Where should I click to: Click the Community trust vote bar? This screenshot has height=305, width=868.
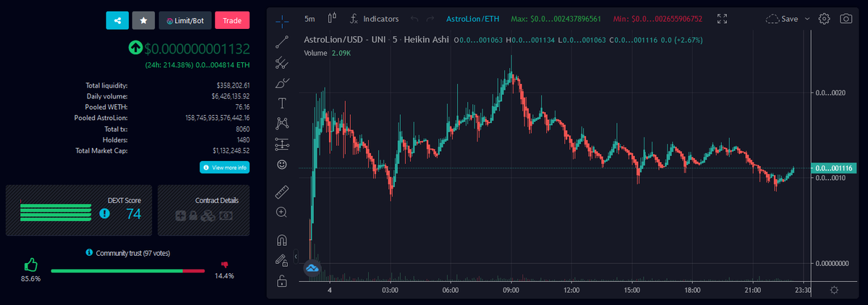pyautogui.click(x=128, y=270)
